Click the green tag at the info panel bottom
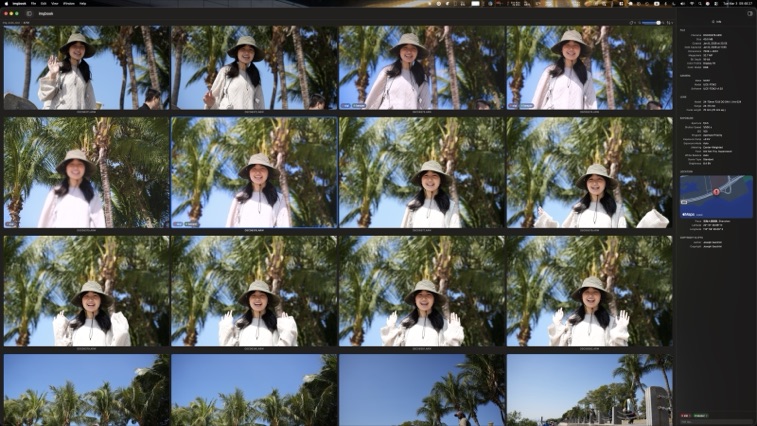This screenshot has height=426, width=757. click(x=700, y=414)
